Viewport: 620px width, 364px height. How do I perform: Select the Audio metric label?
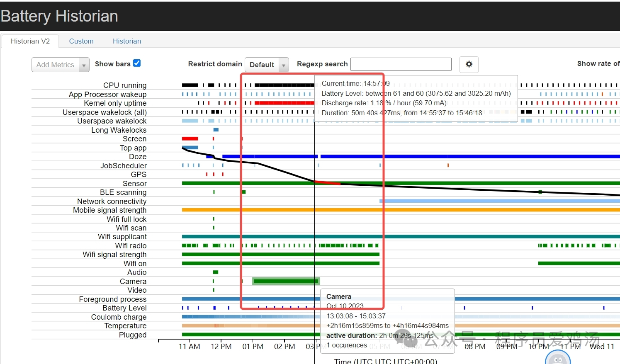pos(137,272)
